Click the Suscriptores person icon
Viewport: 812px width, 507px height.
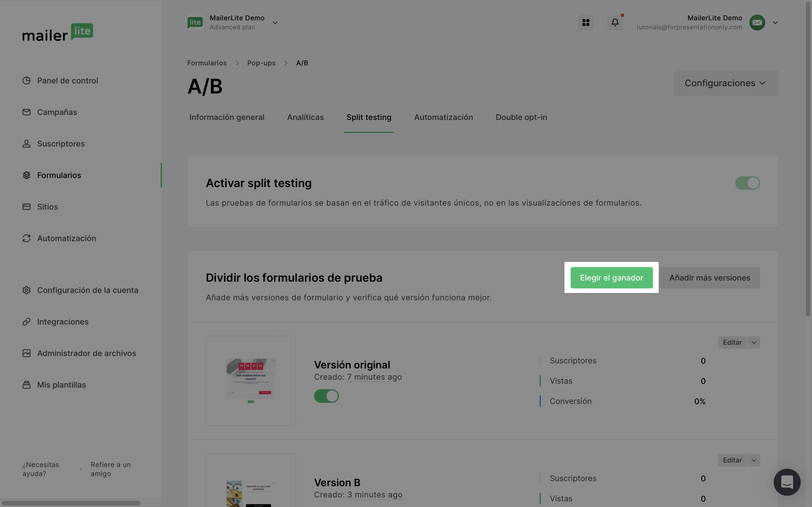(27, 144)
